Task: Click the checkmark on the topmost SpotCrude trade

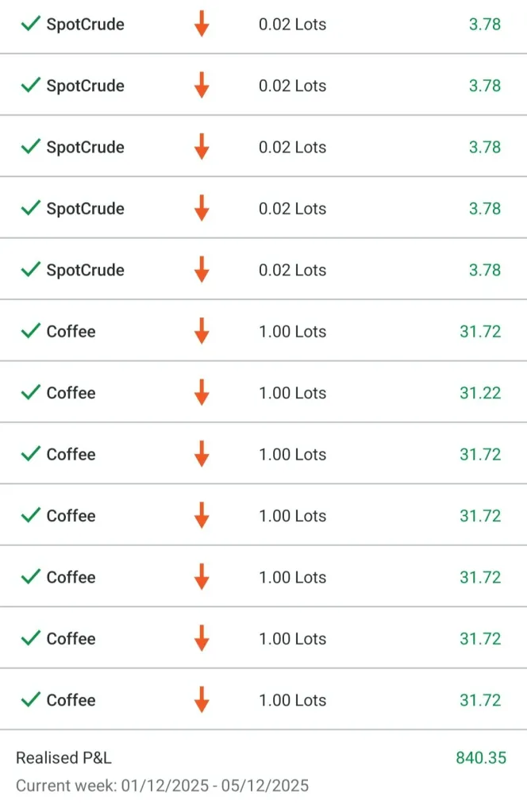Action: pyautogui.click(x=30, y=24)
